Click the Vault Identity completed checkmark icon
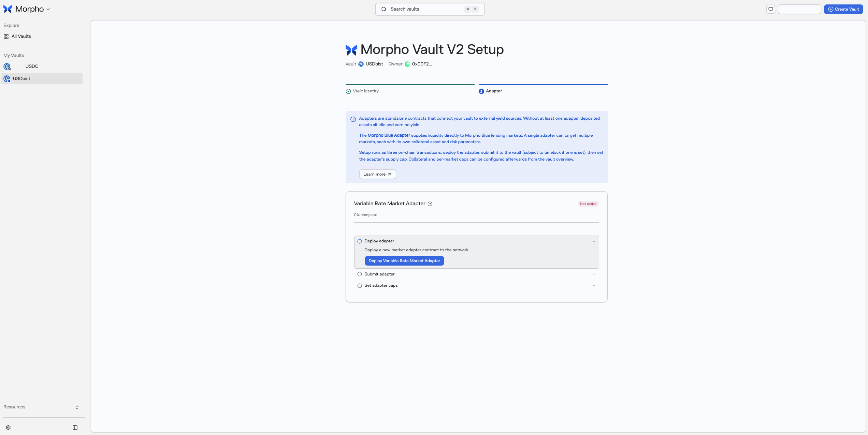 coord(348,91)
